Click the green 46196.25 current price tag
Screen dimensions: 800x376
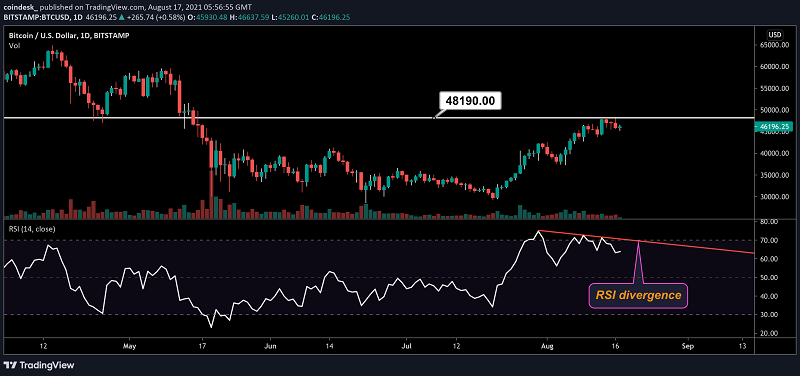774,125
